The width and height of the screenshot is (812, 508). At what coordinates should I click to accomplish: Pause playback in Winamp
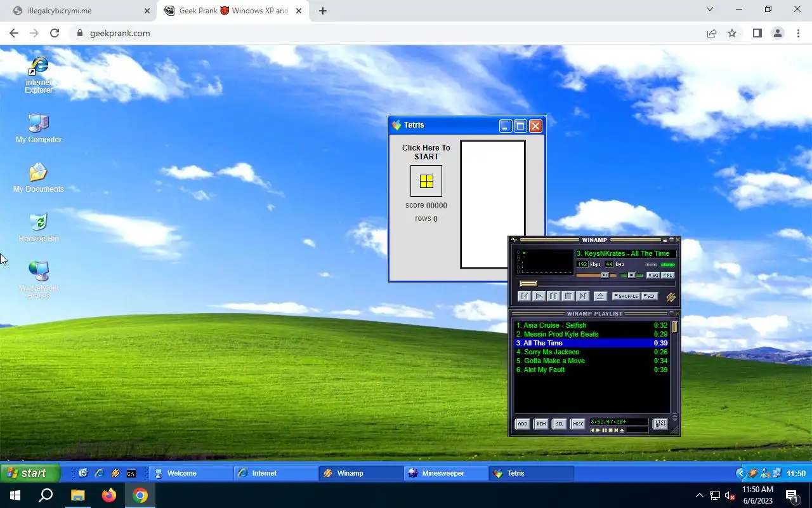553,296
